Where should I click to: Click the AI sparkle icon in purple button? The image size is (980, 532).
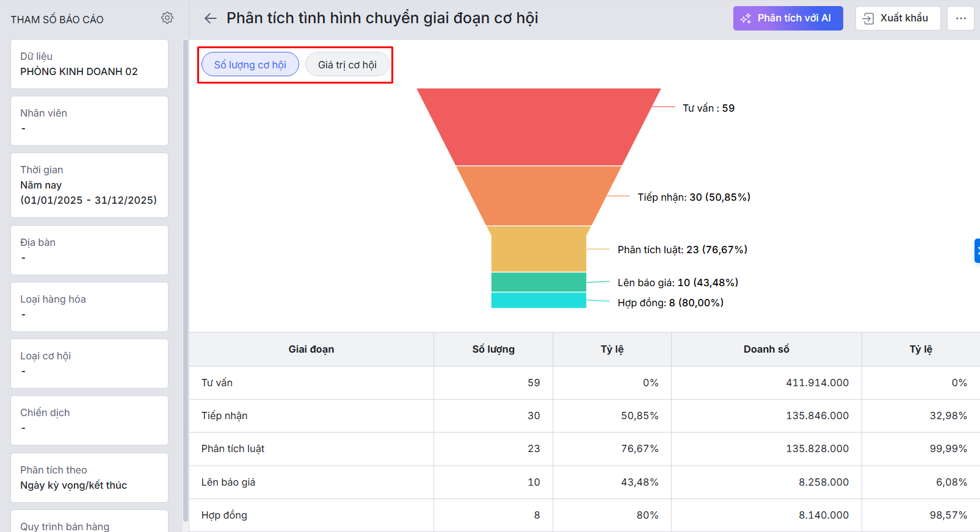tap(746, 19)
